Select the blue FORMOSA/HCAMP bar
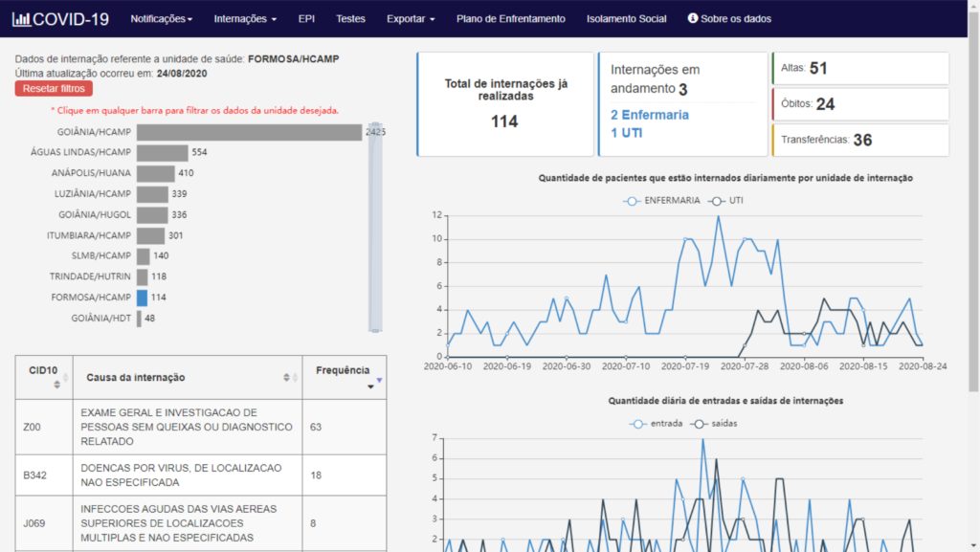The image size is (980, 552). tap(142, 298)
